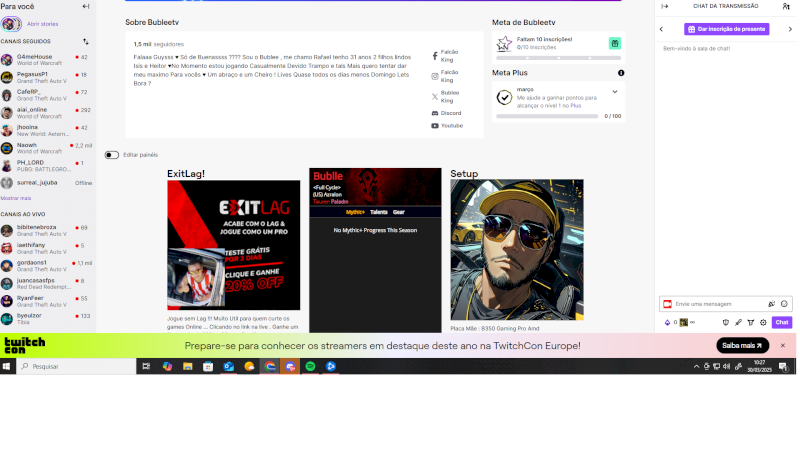The height and width of the screenshot is (450, 800).
Task: Click Saiba mais on TwitchCon banner
Action: tap(742, 346)
